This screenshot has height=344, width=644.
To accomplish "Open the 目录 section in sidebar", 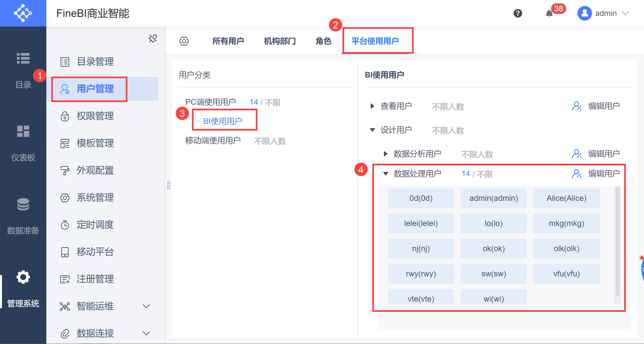I will tap(23, 71).
